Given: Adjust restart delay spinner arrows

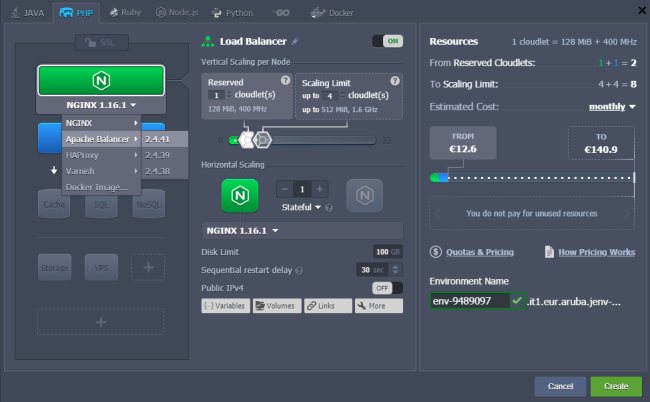Looking at the screenshot, I should [396, 270].
